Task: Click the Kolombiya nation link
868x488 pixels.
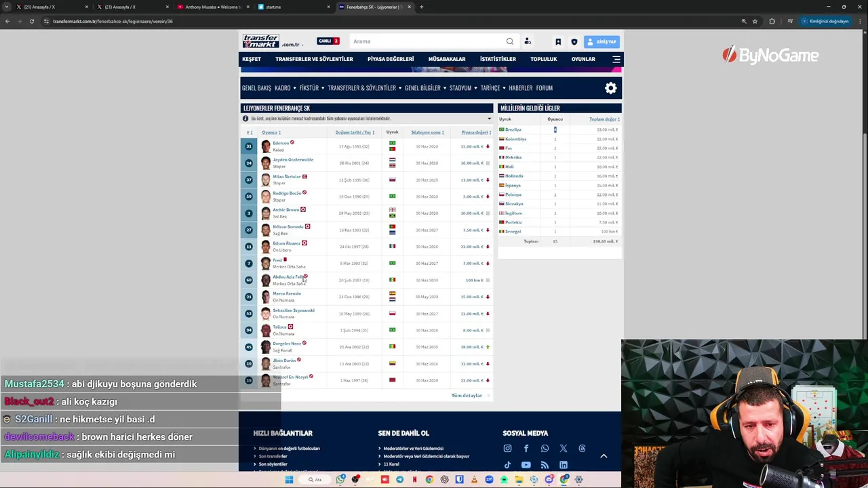Action: (x=515, y=139)
